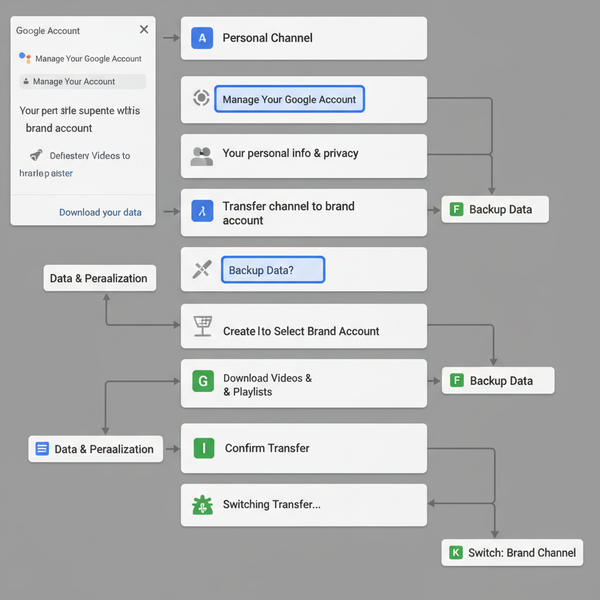Click the 'Confirm Transfer' step label

[x=267, y=448]
